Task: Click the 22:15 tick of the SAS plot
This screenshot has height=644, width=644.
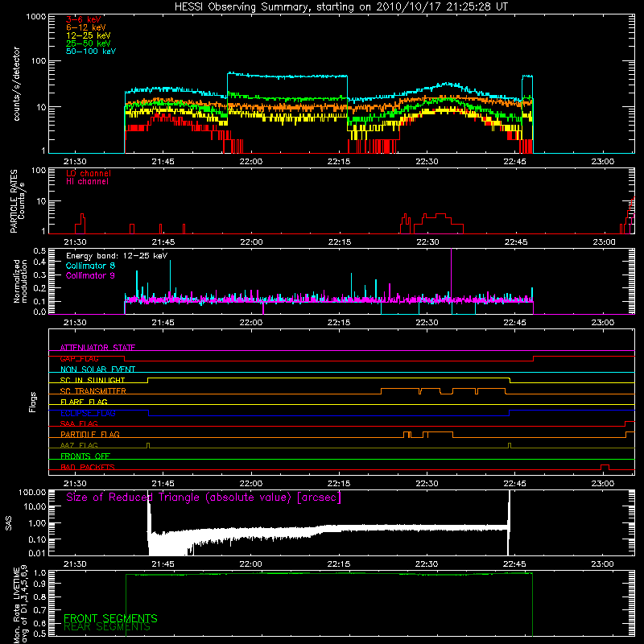Action: point(339,564)
